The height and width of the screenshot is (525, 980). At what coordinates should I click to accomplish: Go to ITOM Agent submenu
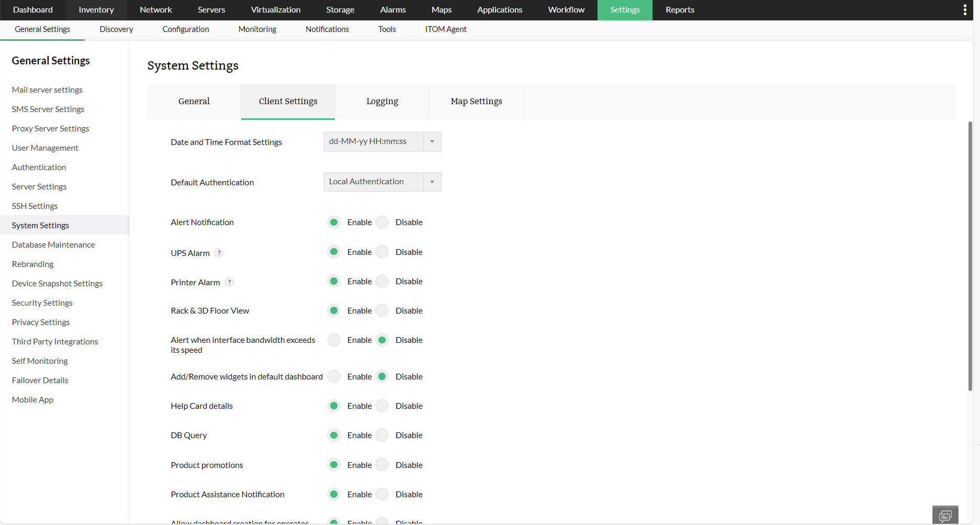click(x=446, y=29)
